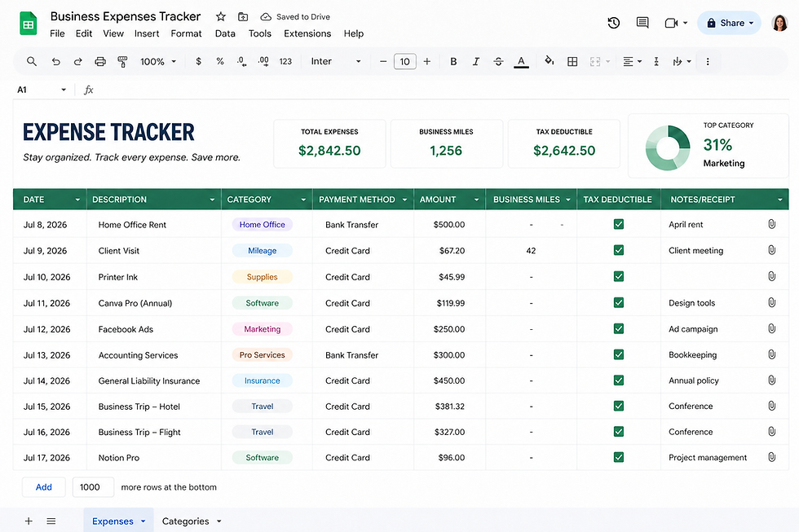Undo the last action
Image resolution: width=799 pixels, height=532 pixels.
point(55,62)
